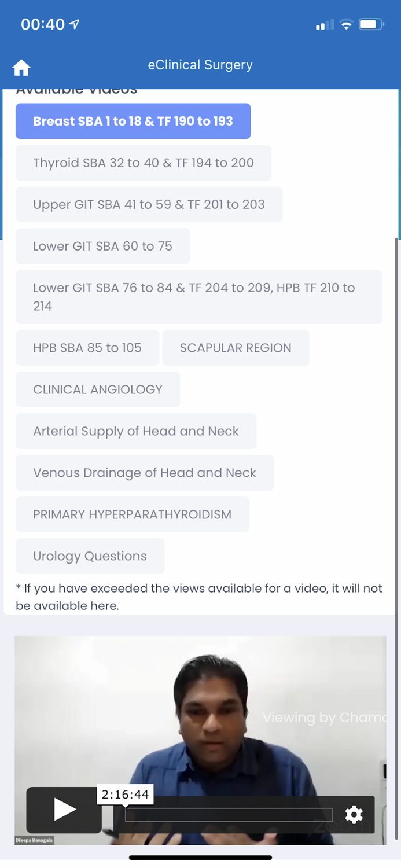401x868 pixels.
Task: Open the Urology Questions video
Action: click(90, 556)
